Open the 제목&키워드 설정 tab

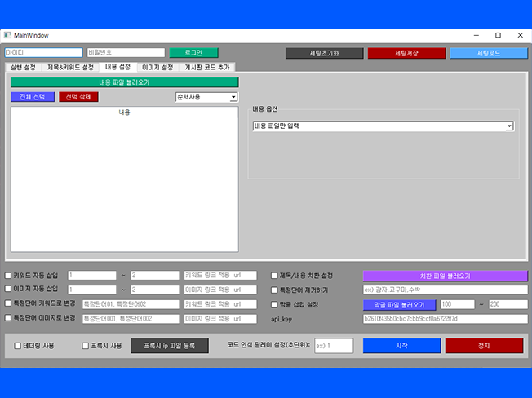(70, 67)
